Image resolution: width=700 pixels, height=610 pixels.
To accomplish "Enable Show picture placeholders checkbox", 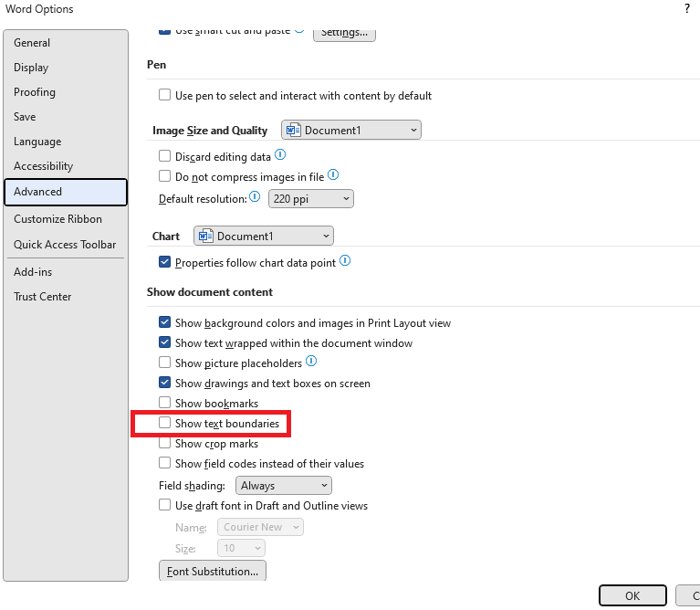I will (x=164, y=363).
